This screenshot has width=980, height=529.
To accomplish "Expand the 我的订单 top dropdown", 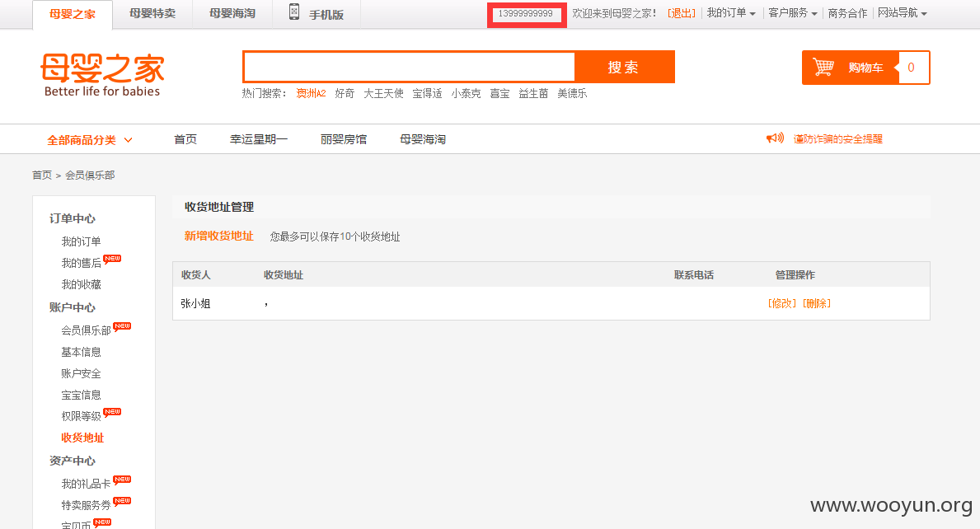I will pyautogui.click(x=730, y=13).
